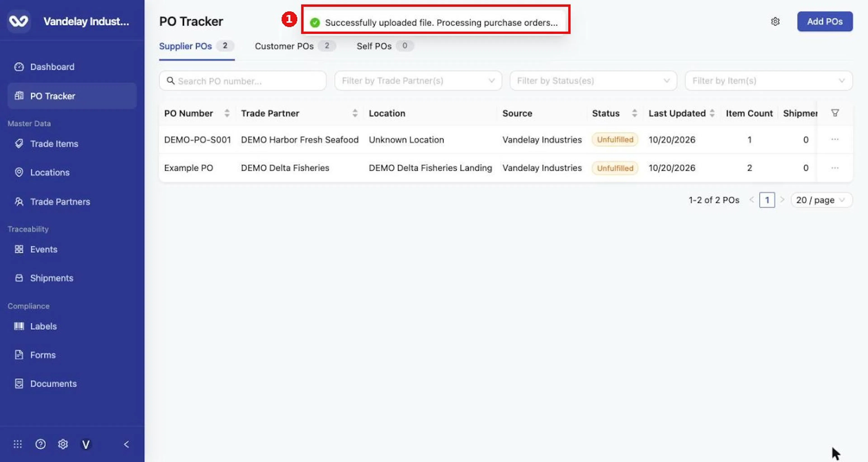Click the Source column header

517,113
